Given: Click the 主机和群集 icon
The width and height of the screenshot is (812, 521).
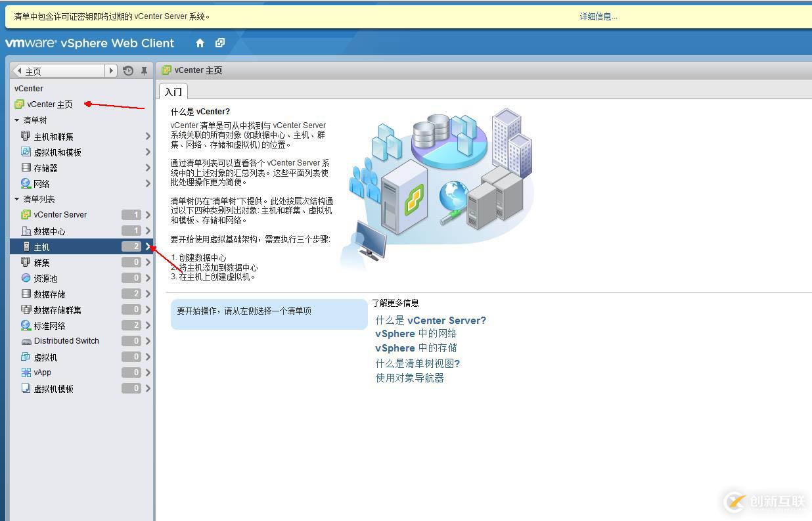Looking at the screenshot, I should click(x=26, y=136).
